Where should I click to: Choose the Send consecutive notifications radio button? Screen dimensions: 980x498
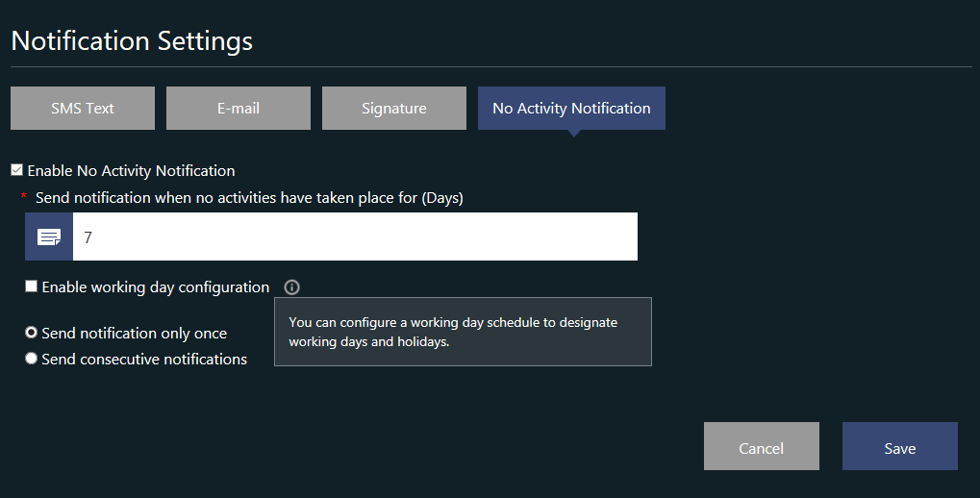coord(31,358)
